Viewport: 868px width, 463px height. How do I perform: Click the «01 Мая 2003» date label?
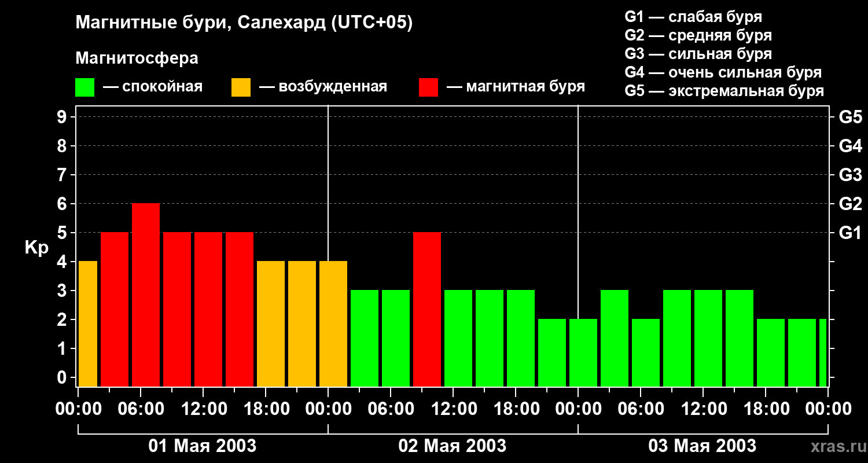(x=203, y=446)
